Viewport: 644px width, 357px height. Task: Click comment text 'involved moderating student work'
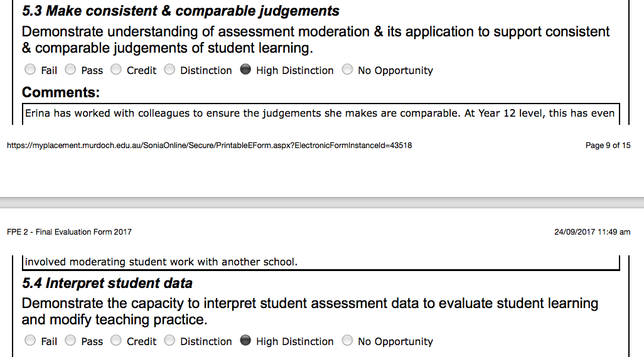[x=122, y=262]
